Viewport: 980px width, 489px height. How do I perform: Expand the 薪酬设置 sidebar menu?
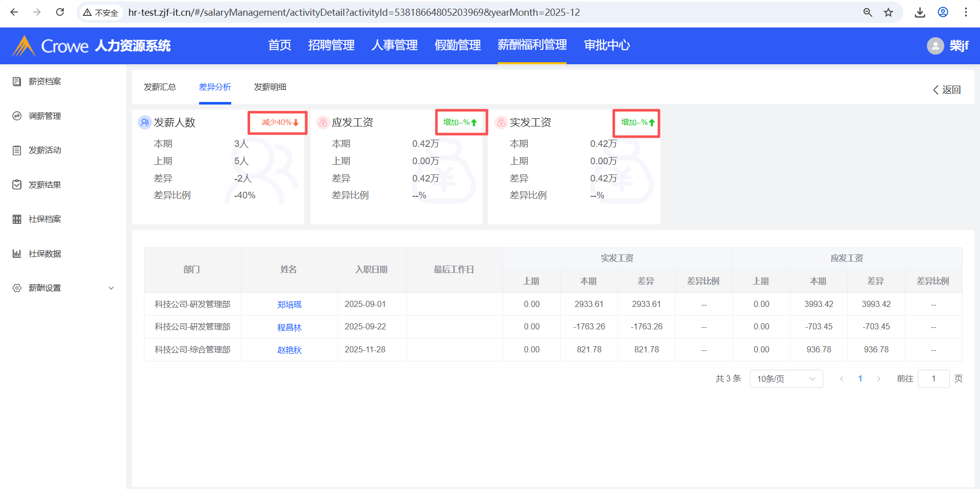click(x=111, y=288)
